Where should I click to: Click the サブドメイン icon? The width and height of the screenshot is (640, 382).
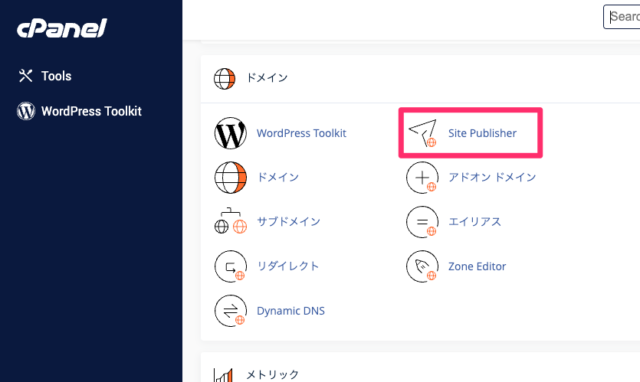pos(231,221)
